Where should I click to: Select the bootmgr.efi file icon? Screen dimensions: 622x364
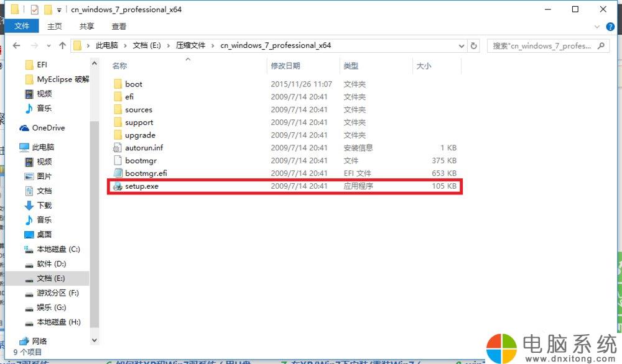pyautogui.click(x=118, y=173)
